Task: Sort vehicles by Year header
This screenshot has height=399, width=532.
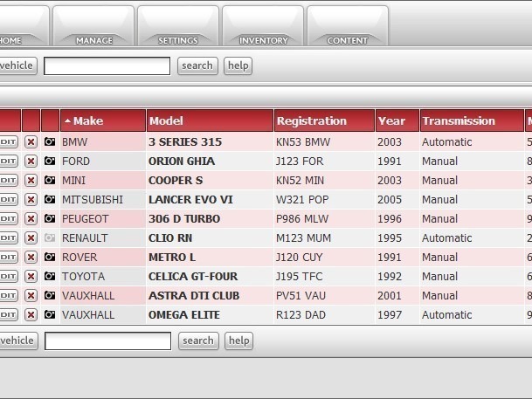Action: pos(392,121)
